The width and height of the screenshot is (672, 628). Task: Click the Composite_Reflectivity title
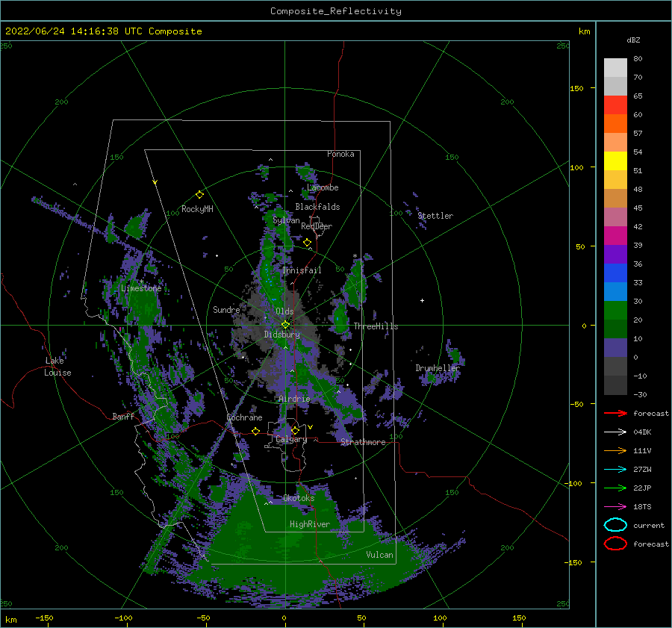click(335, 11)
